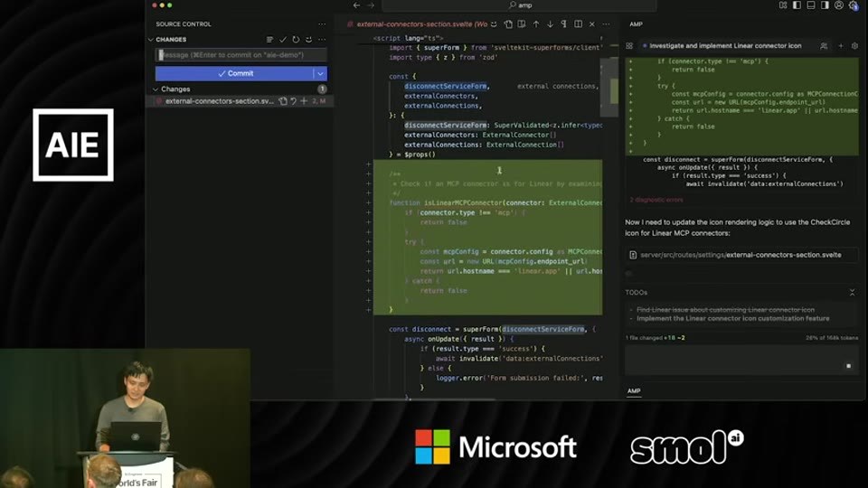Viewport: 868px width, 488px height.
Task: Toggle primary side bar layout icon
Action: (797, 5)
